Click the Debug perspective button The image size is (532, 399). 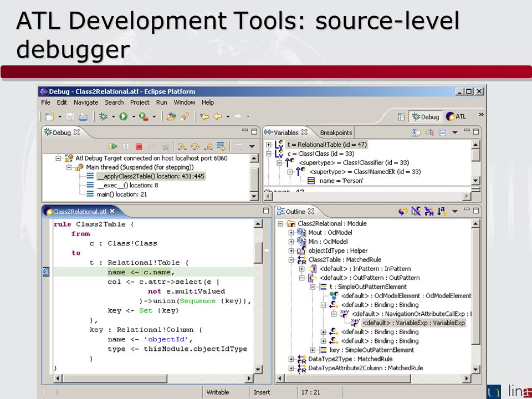click(x=426, y=117)
